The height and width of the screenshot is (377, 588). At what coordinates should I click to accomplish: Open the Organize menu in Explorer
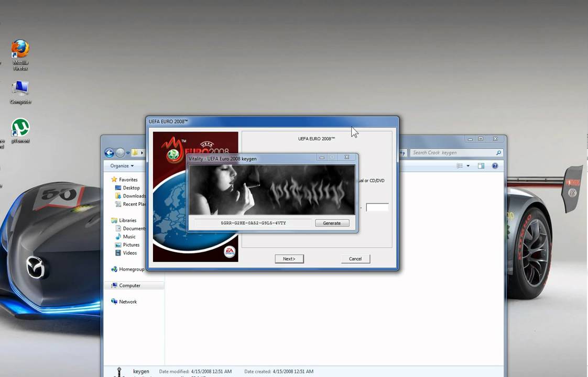tap(122, 165)
